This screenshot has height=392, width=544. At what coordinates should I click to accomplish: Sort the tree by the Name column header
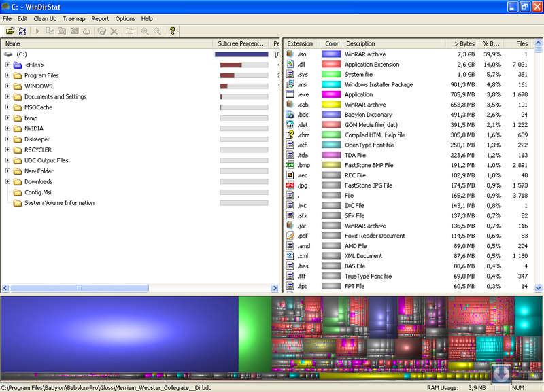pyautogui.click(x=107, y=43)
